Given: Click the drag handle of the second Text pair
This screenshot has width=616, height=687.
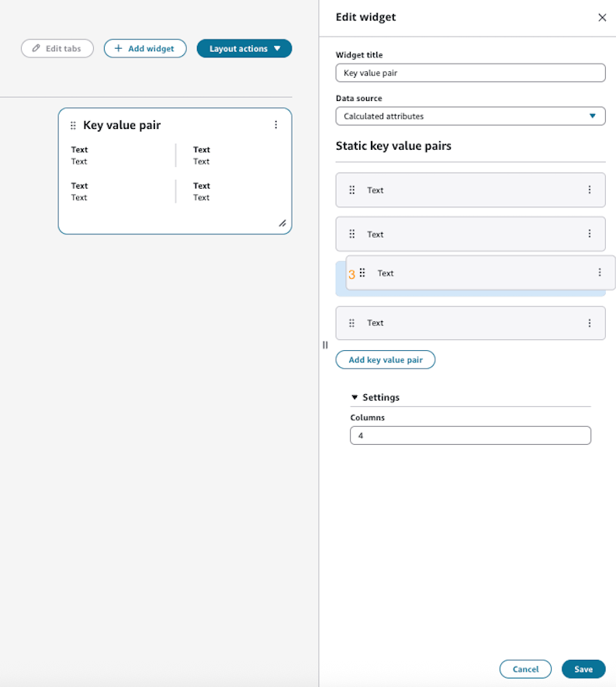Looking at the screenshot, I should (351, 234).
